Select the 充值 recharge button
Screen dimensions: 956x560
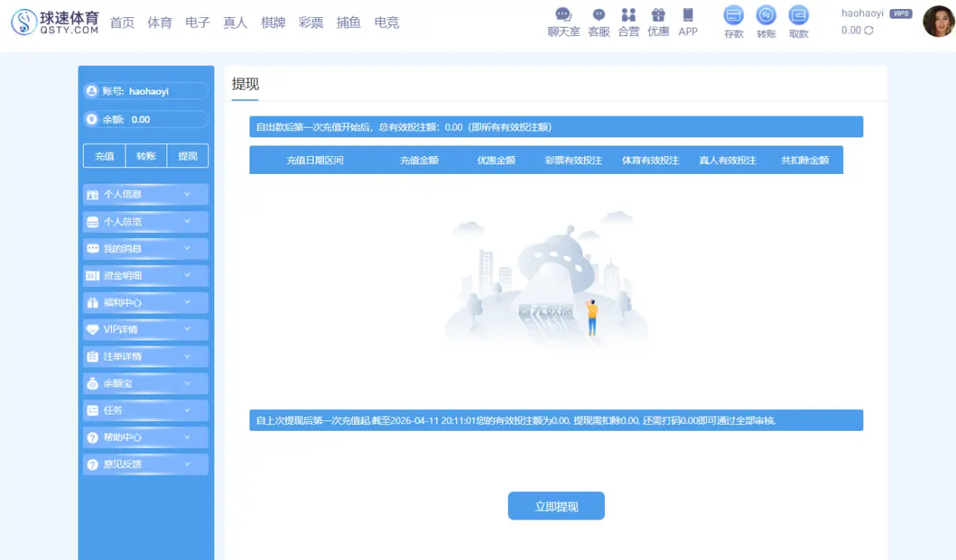104,155
